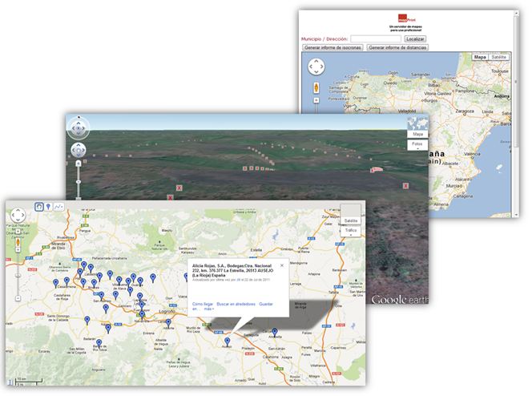The height and width of the screenshot is (396, 532).
Task: Switch Spain map to Mapa view
Action: click(x=480, y=58)
